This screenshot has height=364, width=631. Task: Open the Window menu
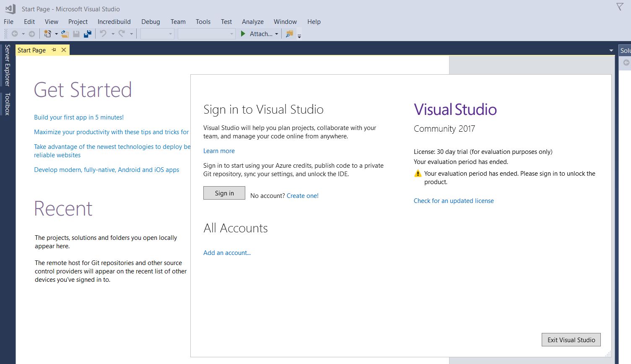[x=285, y=22]
